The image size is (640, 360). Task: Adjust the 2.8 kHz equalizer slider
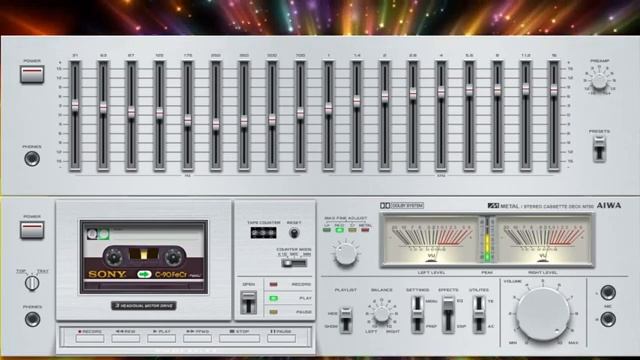[413, 93]
